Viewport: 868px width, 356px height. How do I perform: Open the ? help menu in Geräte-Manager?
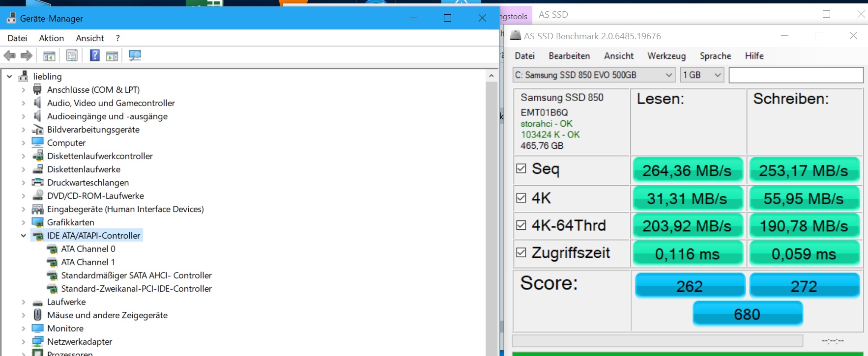tap(117, 38)
